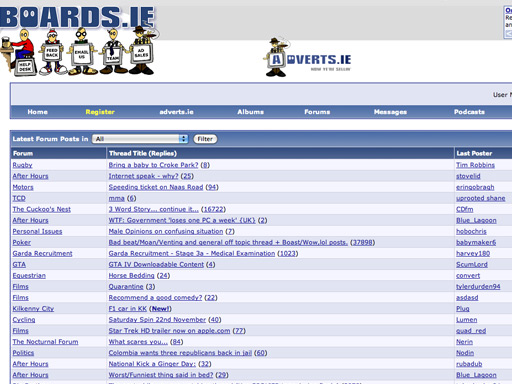Open the Register menu item

100,112
